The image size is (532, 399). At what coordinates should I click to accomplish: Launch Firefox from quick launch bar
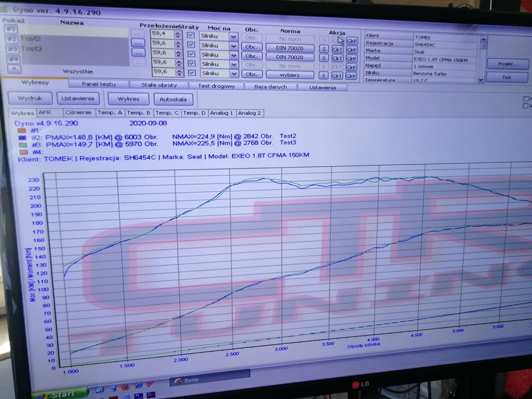125,387
